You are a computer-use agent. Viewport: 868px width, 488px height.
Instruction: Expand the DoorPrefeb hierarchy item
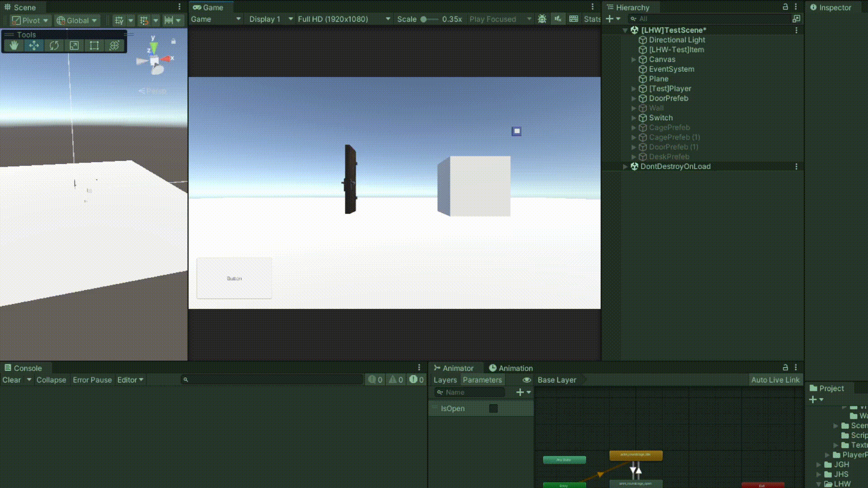(634, 99)
